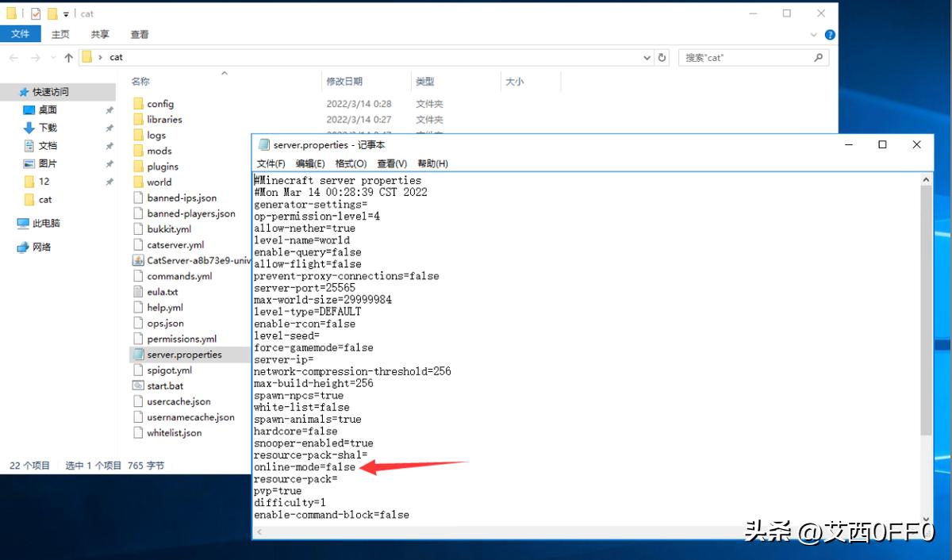This screenshot has width=952, height=560.
Task: Click the start.bat file icon
Action: [138, 385]
